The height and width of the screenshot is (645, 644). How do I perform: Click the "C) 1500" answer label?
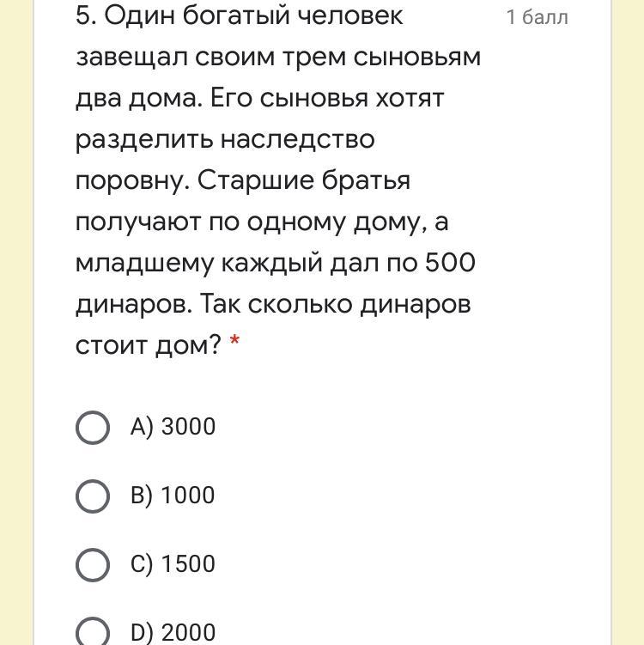[x=173, y=564]
